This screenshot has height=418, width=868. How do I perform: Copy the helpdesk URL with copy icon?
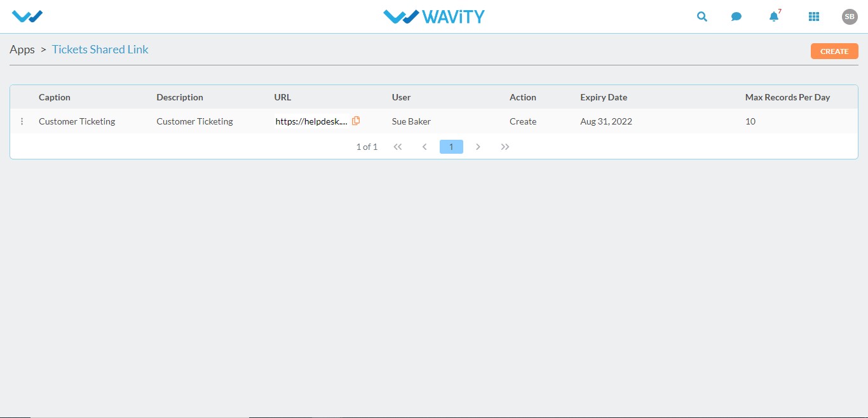tap(356, 121)
